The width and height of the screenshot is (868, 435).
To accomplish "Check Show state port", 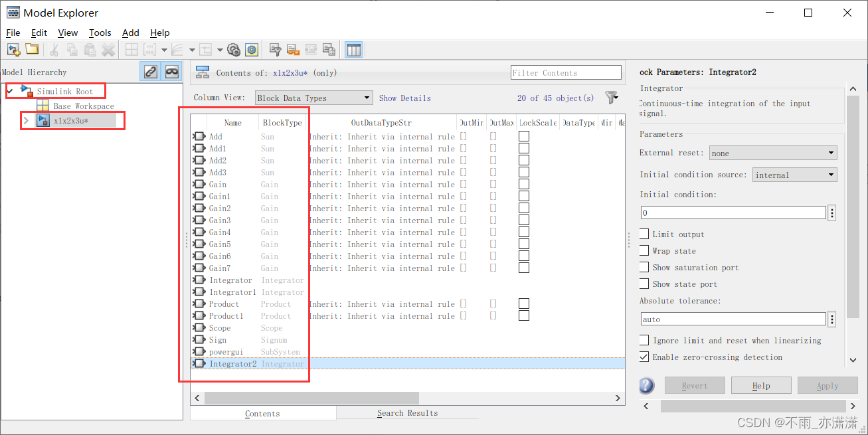I will coord(644,284).
